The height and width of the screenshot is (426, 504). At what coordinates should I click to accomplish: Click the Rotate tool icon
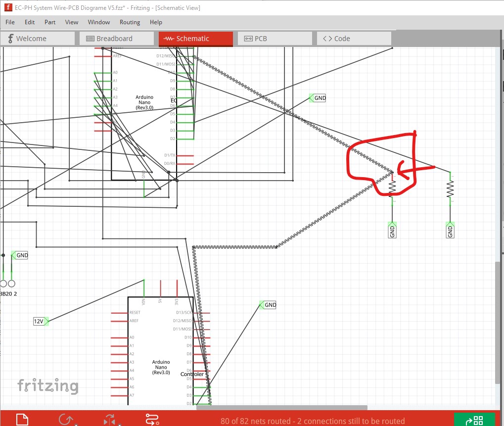(x=66, y=420)
